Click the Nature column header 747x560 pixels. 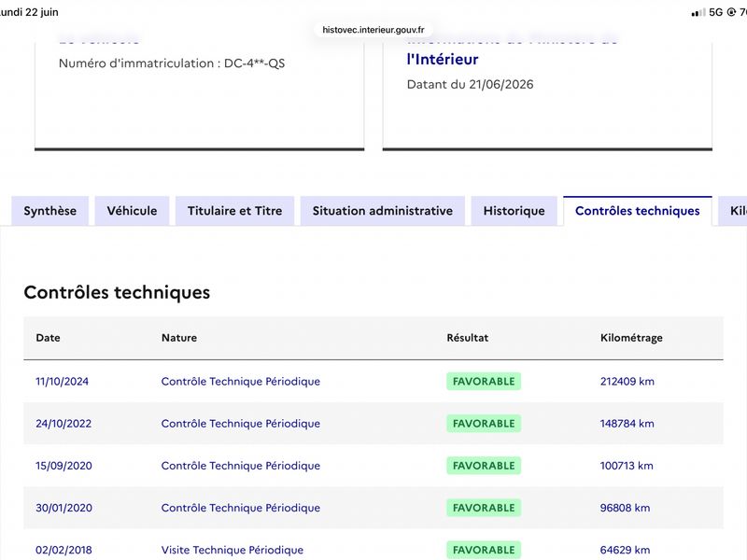(179, 338)
